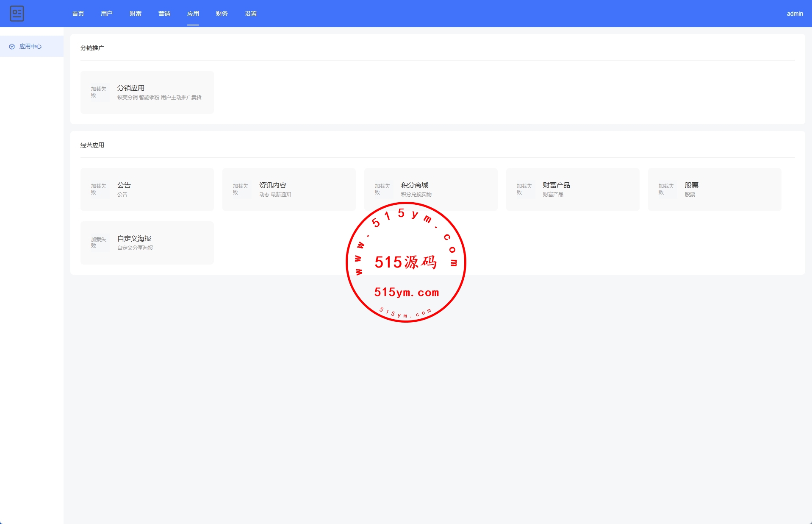The width and height of the screenshot is (812, 524).
Task: Go to the 财富 section
Action: coord(136,14)
